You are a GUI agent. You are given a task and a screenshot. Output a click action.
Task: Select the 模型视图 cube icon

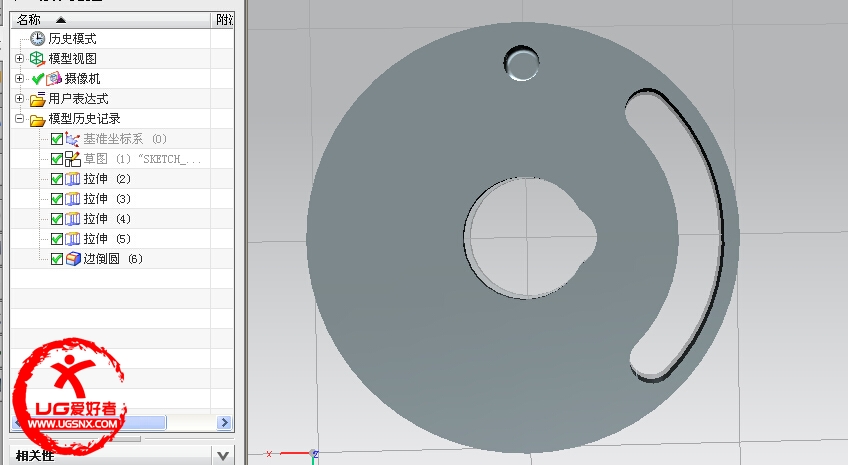tap(38, 59)
